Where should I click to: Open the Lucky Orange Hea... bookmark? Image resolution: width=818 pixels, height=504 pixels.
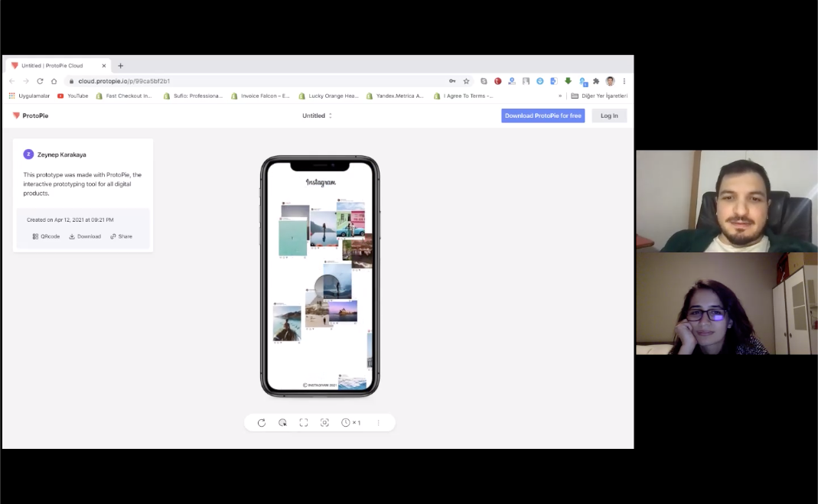328,96
